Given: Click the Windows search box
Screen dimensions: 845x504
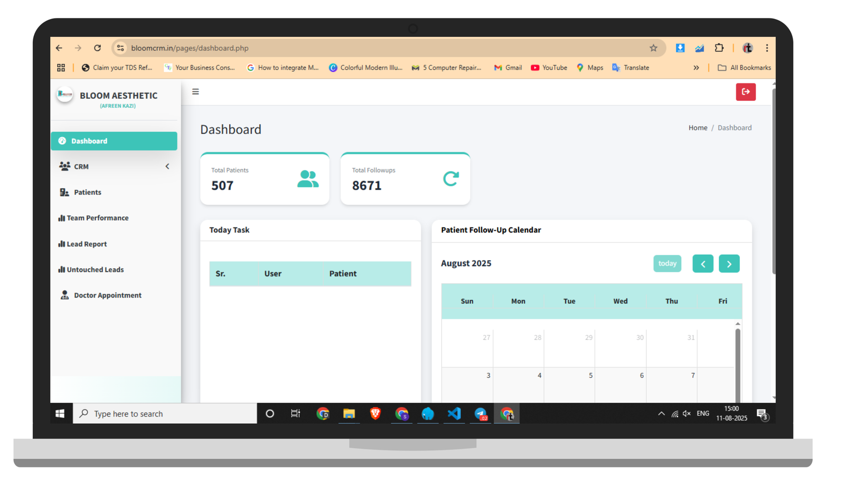Looking at the screenshot, I should tap(165, 414).
